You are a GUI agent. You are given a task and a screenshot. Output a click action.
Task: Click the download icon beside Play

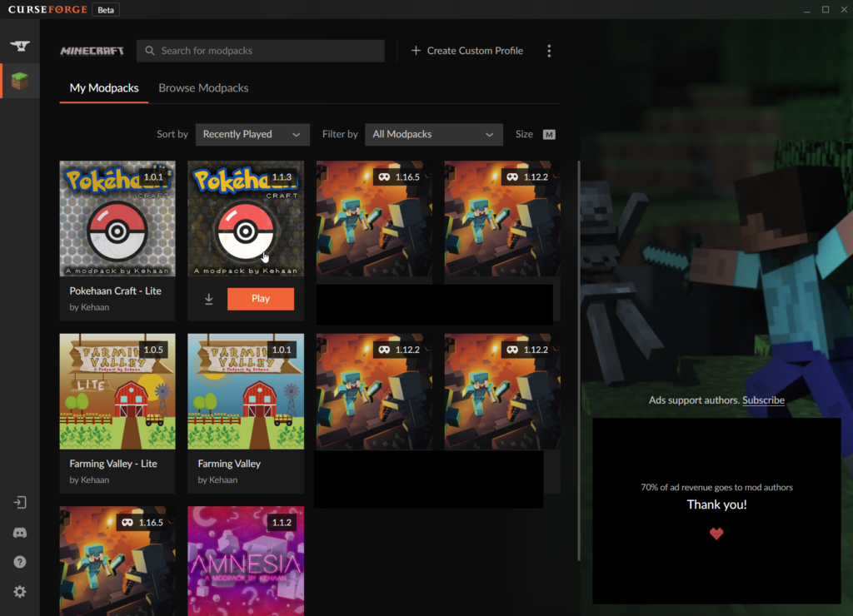(x=209, y=299)
